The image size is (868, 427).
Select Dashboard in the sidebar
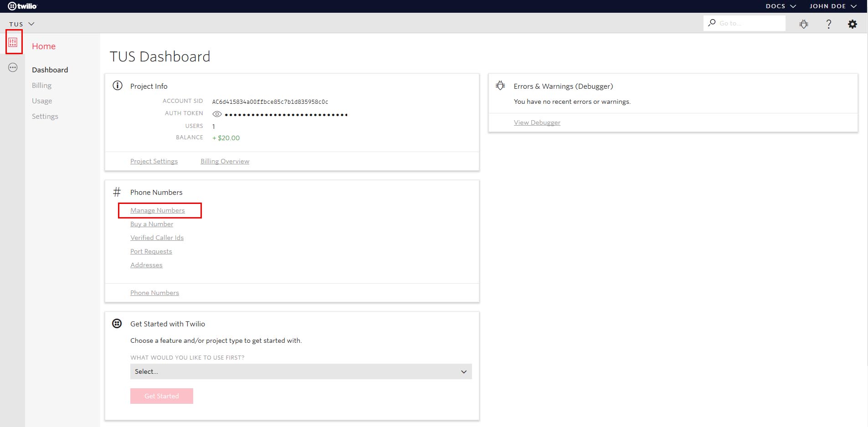(50, 70)
